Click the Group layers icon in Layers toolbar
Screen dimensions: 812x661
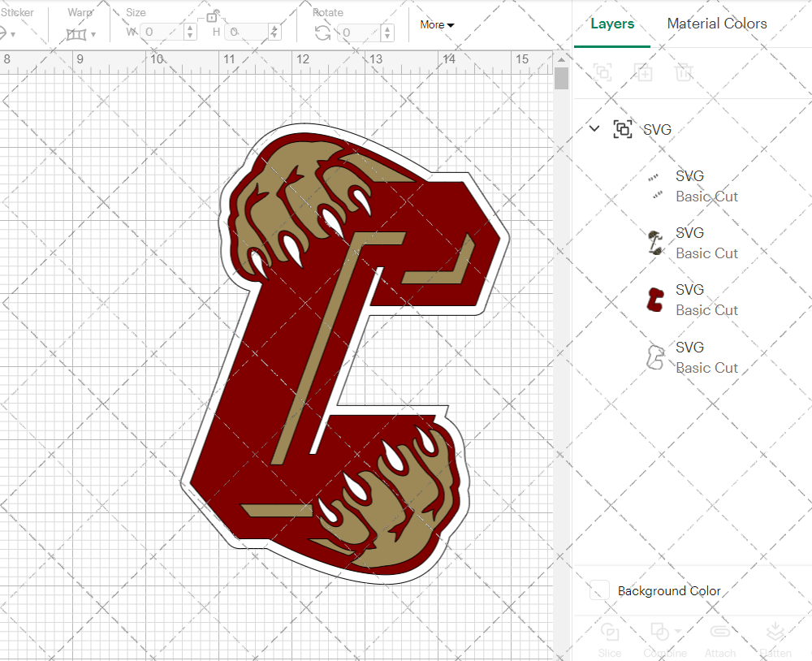(603, 72)
